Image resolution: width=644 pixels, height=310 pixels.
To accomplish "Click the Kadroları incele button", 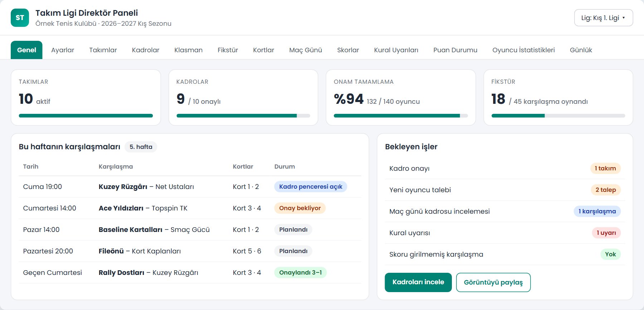I will (418, 282).
